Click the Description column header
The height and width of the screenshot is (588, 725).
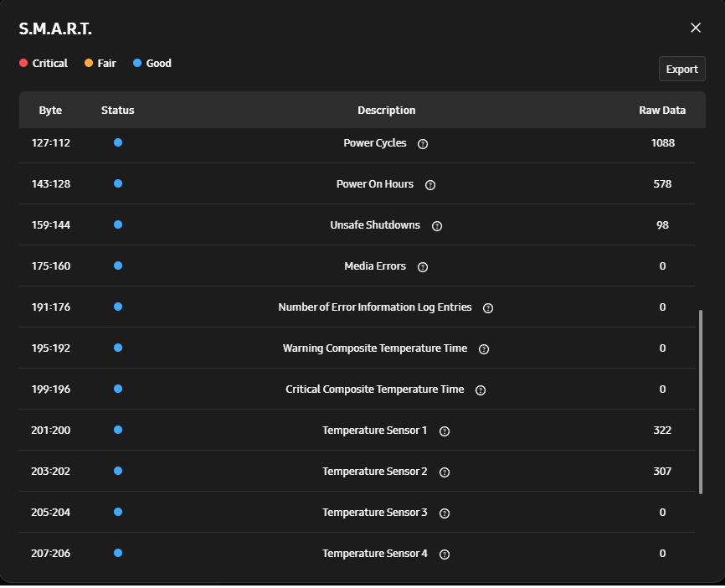pos(387,111)
